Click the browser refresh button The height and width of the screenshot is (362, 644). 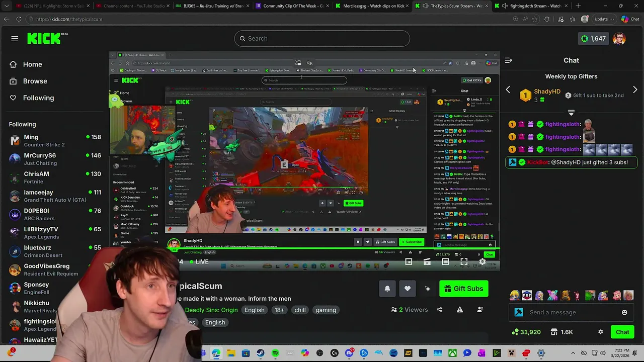point(19,19)
